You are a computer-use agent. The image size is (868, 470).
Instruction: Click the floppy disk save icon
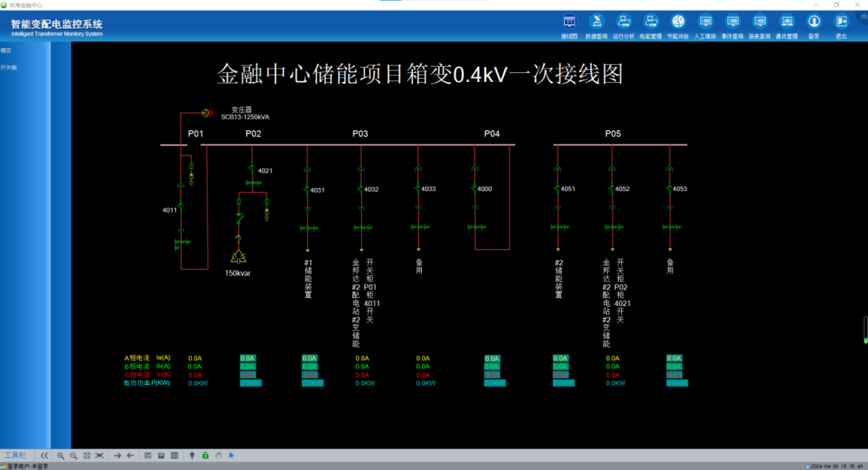(x=161, y=456)
